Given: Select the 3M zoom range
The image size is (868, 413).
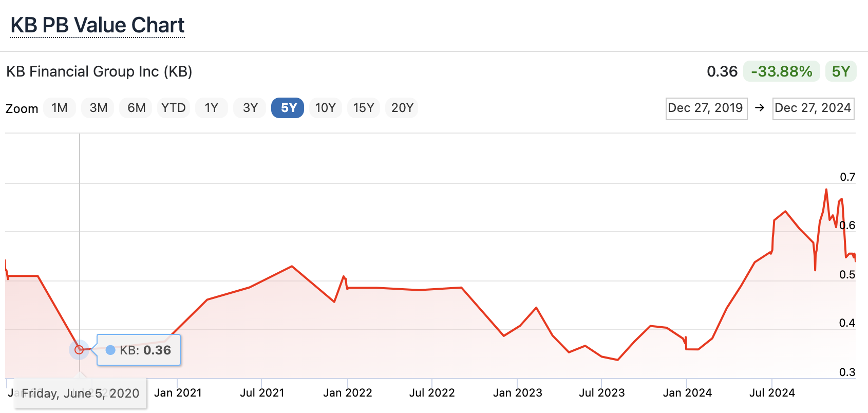Looking at the screenshot, I should pyautogui.click(x=98, y=108).
